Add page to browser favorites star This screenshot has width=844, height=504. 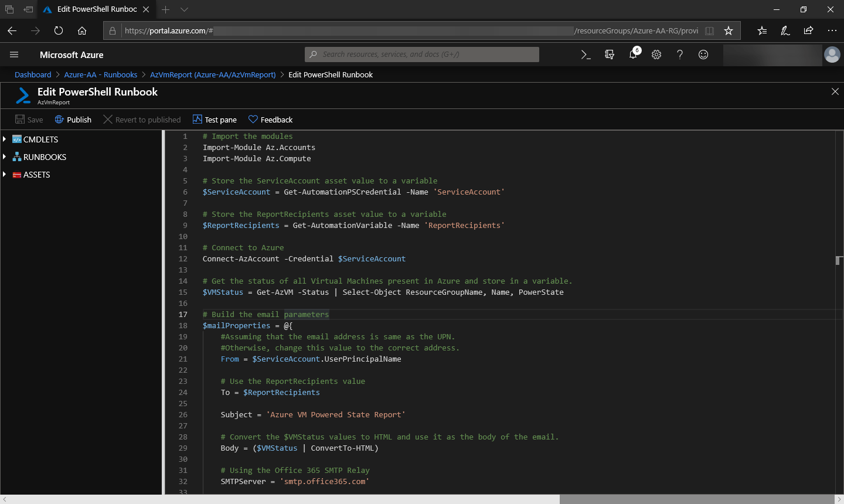729,30
